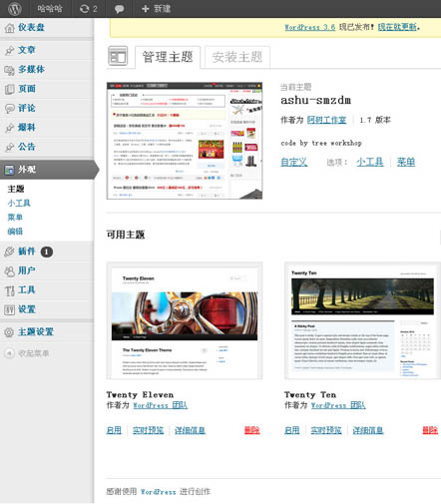Image resolution: width=441 pixels, height=504 pixels.
Task: Click the 插件 plug icon
Action: [9, 252]
